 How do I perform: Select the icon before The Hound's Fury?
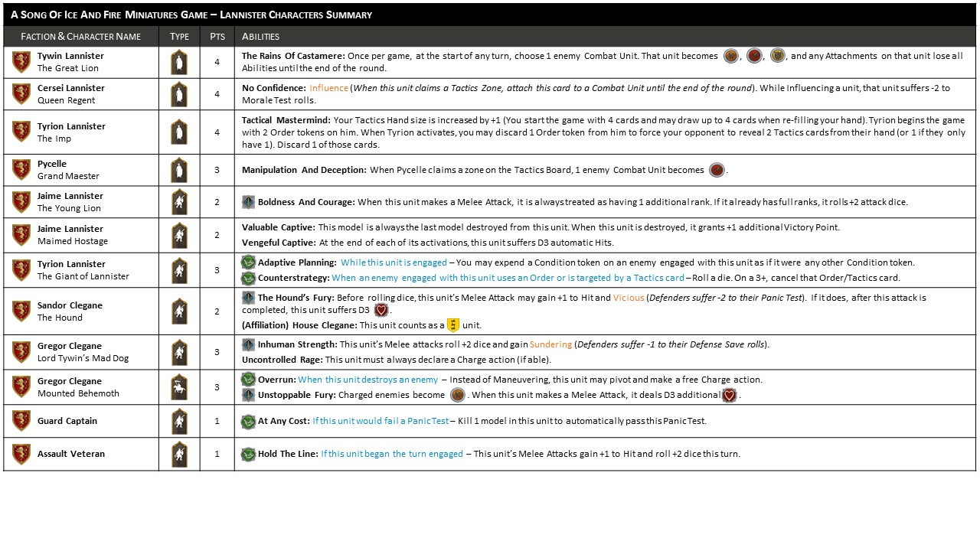click(248, 298)
